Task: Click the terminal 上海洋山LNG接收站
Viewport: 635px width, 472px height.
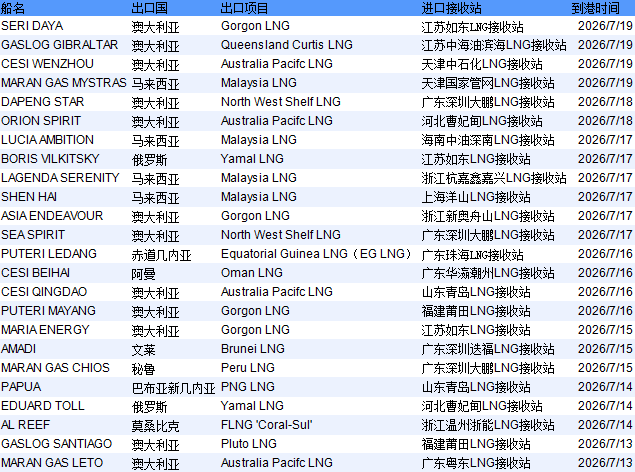Action: click(476, 198)
